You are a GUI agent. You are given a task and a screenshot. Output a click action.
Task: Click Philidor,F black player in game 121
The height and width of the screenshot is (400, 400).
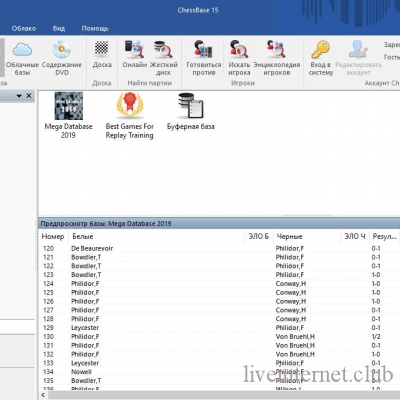(290, 257)
